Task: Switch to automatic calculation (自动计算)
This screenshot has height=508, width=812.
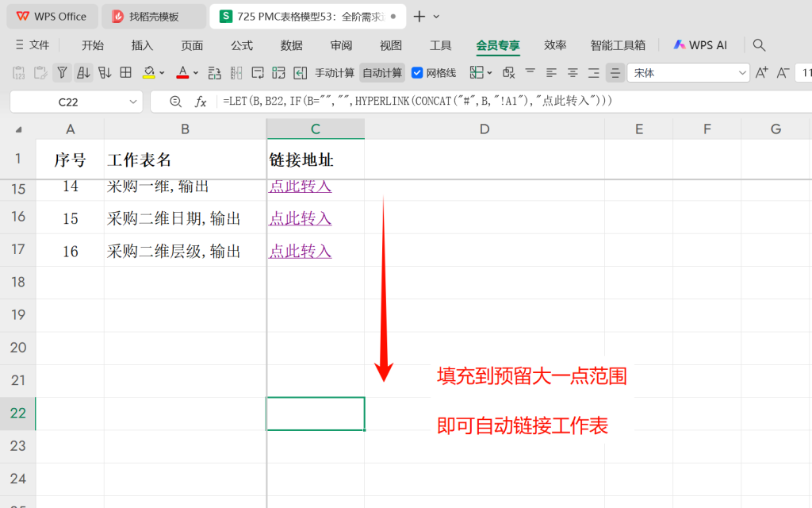Action: click(382, 73)
